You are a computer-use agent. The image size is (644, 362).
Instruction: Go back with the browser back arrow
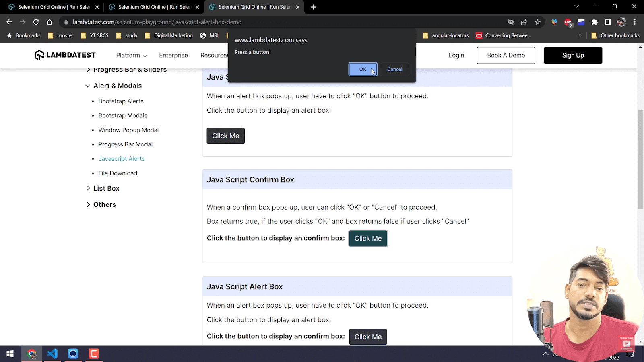pyautogui.click(x=9, y=22)
